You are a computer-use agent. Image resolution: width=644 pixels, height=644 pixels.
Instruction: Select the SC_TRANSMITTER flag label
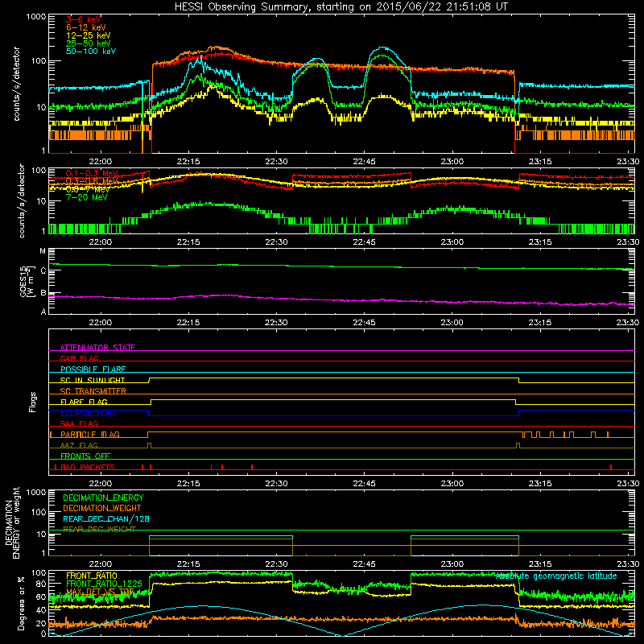click(x=93, y=391)
